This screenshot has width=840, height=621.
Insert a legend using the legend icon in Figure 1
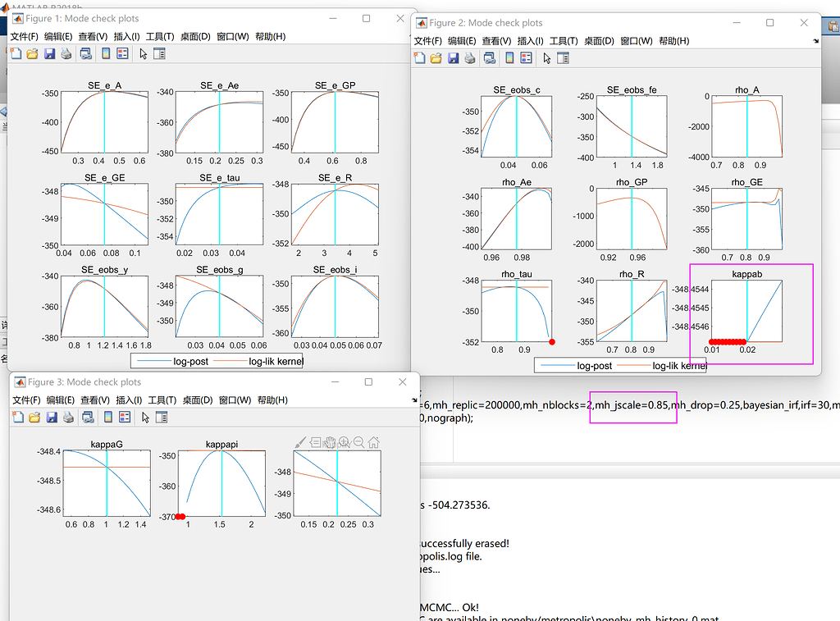(121, 54)
